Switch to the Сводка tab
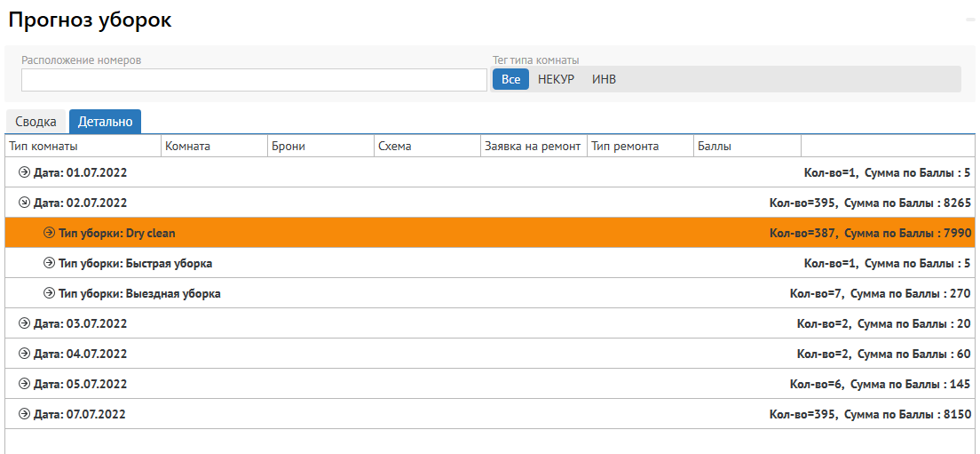Image resolution: width=980 pixels, height=454 pixels. point(36,122)
